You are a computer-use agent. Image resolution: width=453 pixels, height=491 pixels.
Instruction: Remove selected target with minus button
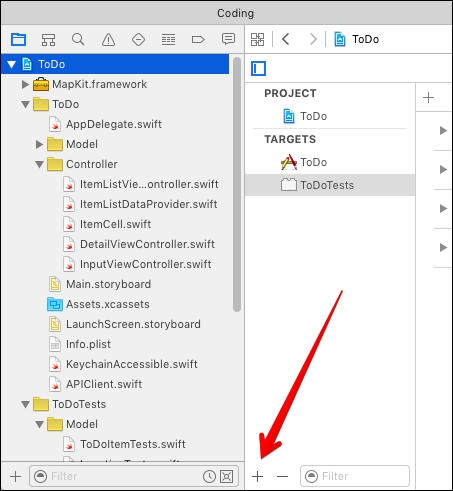[282, 476]
